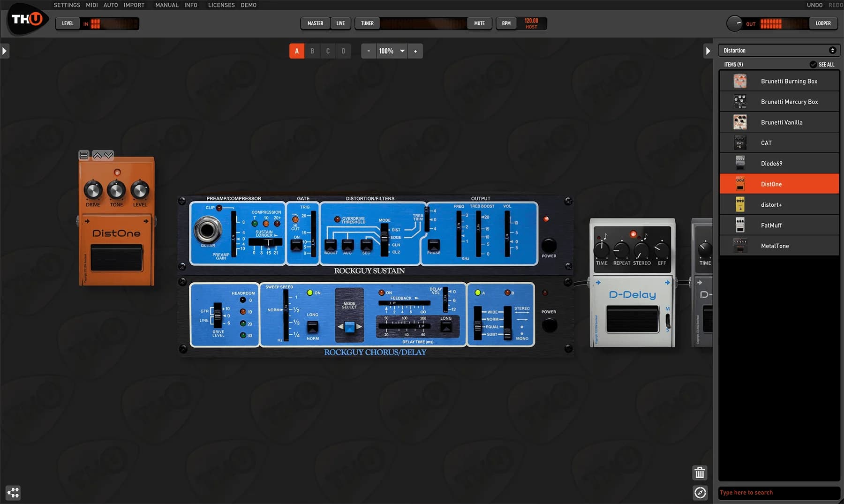Screen dimensions: 844x504
Task: Open the DistOne pedal hamburger menu
Action: pyautogui.click(x=84, y=155)
